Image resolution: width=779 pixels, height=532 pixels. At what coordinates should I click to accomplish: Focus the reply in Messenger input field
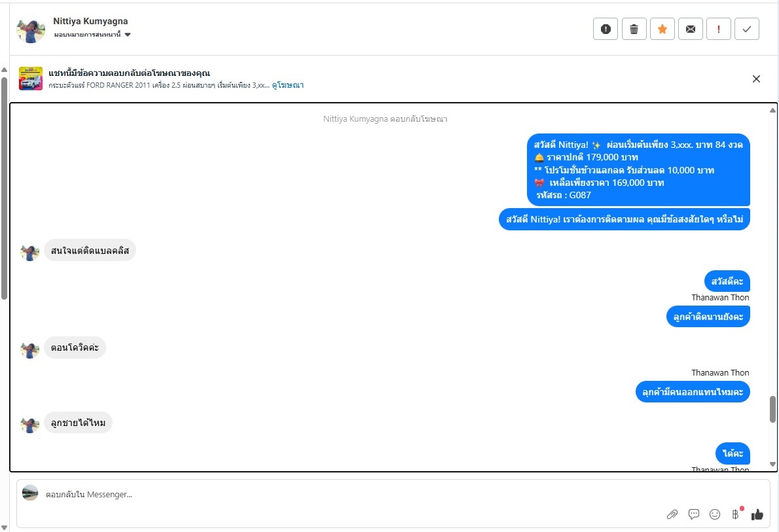[x=348, y=495]
